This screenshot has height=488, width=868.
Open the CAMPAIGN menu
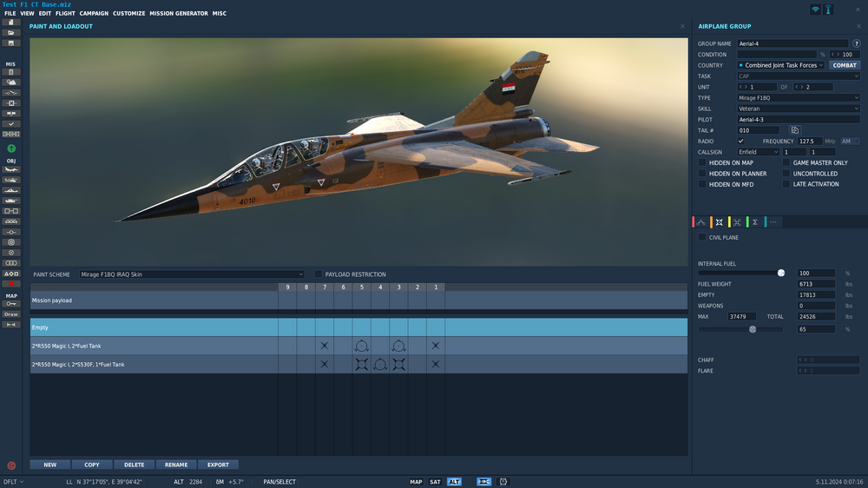coord(94,13)
